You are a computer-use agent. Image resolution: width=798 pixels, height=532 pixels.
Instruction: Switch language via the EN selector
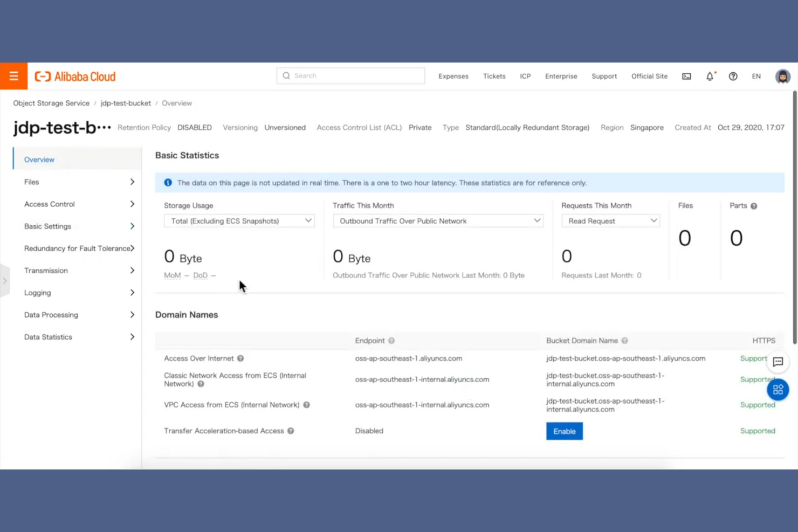click(756, 77)
